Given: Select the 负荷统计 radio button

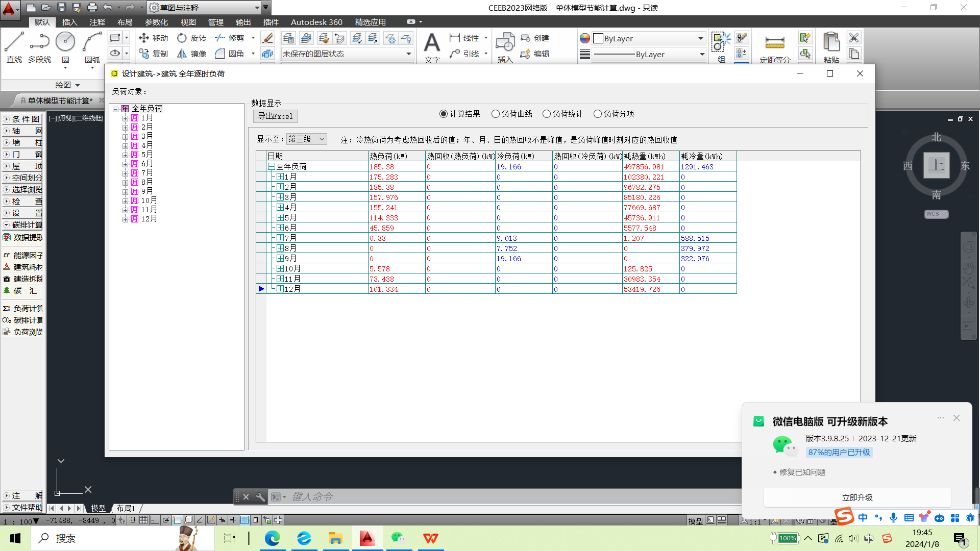Looking at the screenshot, I should [x=546, y=114].
